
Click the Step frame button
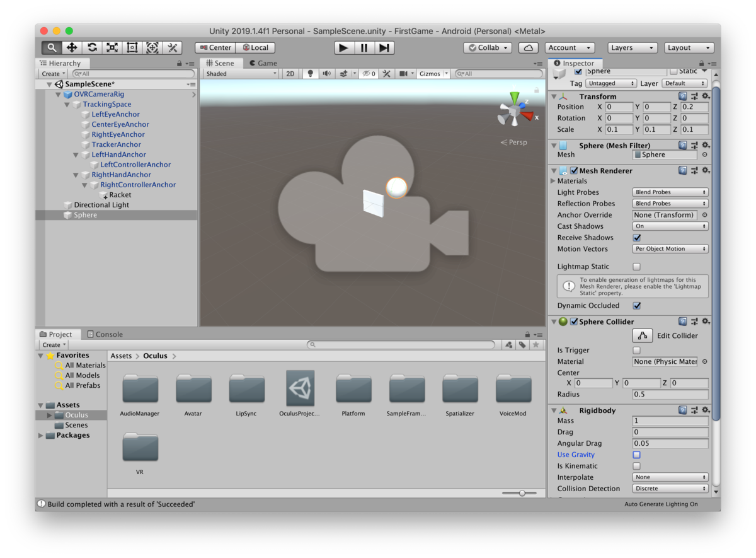tap(384, 48)
